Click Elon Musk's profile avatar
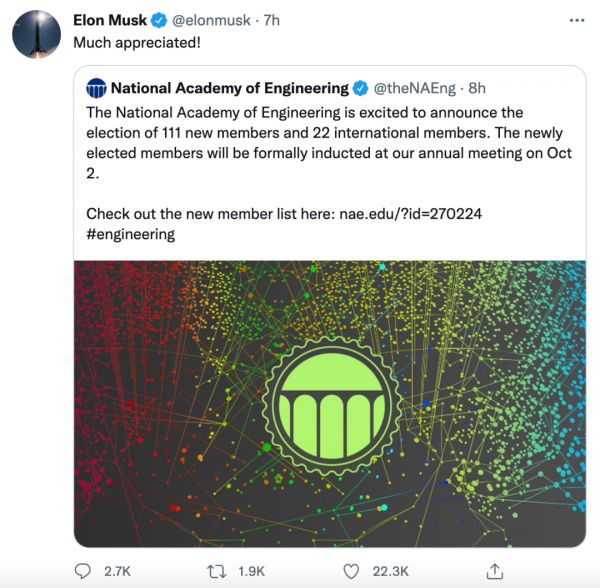The image size is (600, 588). [33, 36]
